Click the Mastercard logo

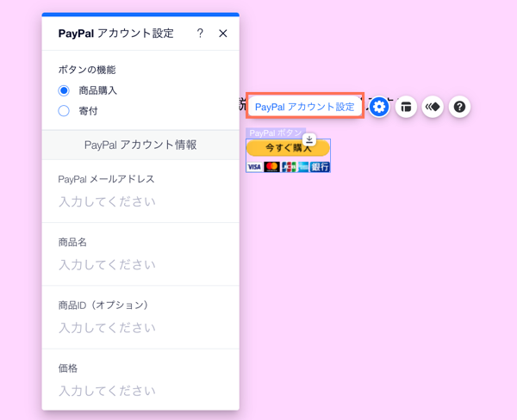271,167
